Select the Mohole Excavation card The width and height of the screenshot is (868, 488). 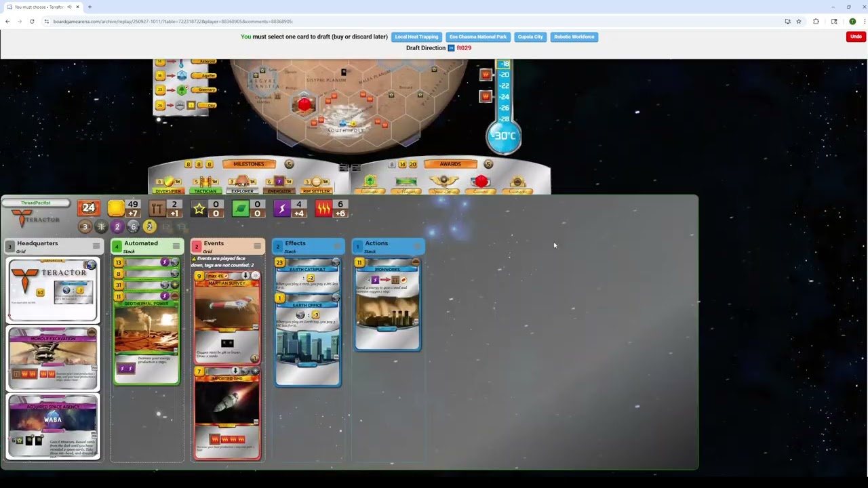click(53, 359)
